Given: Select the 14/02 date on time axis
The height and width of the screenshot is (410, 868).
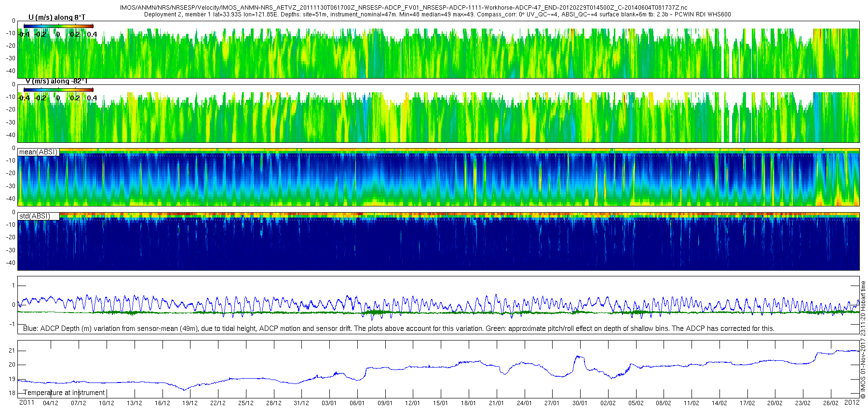Looking at the screenshot, I should [x=719, y=403].
